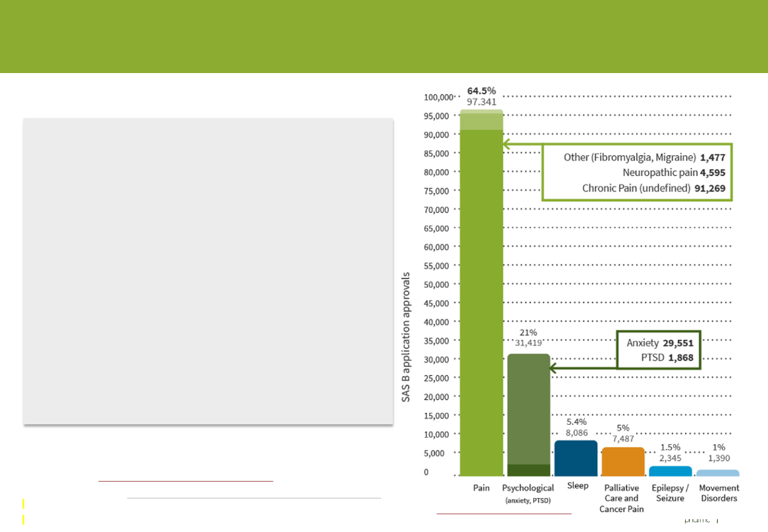768x532 pixels.
Task: Select the 'Epilepsy / Seizure' axis label
Action: (x=670, y=493)
